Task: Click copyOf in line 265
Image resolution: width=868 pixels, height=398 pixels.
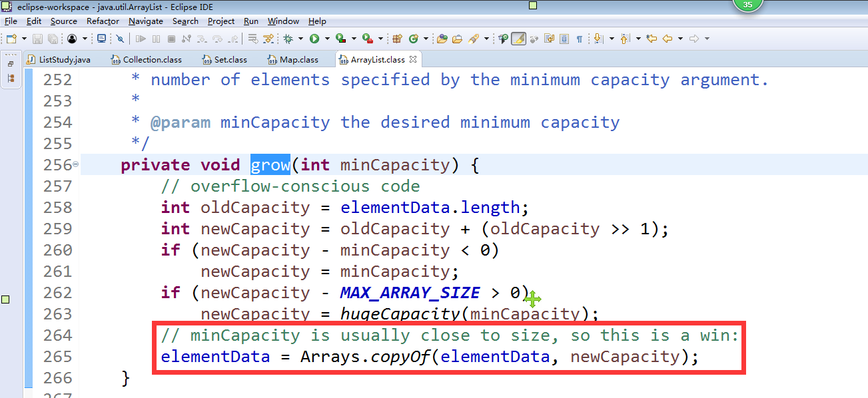Action: pos(400,357)
